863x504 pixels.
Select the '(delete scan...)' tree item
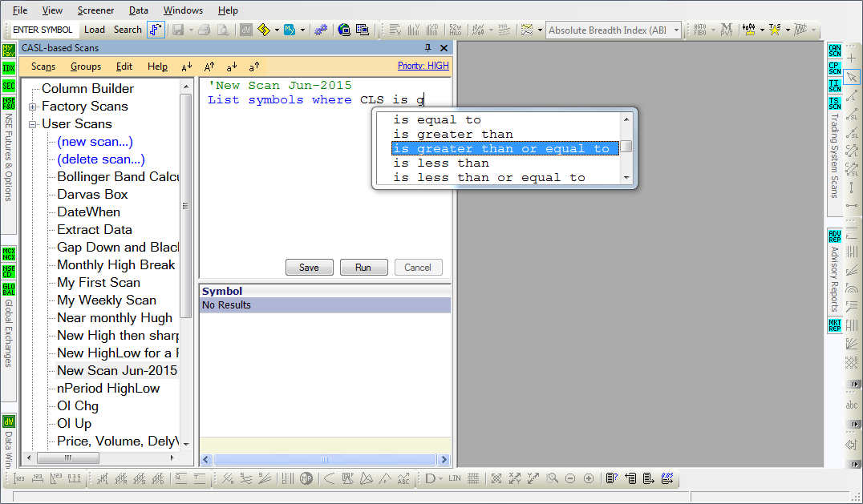point(101,159)
